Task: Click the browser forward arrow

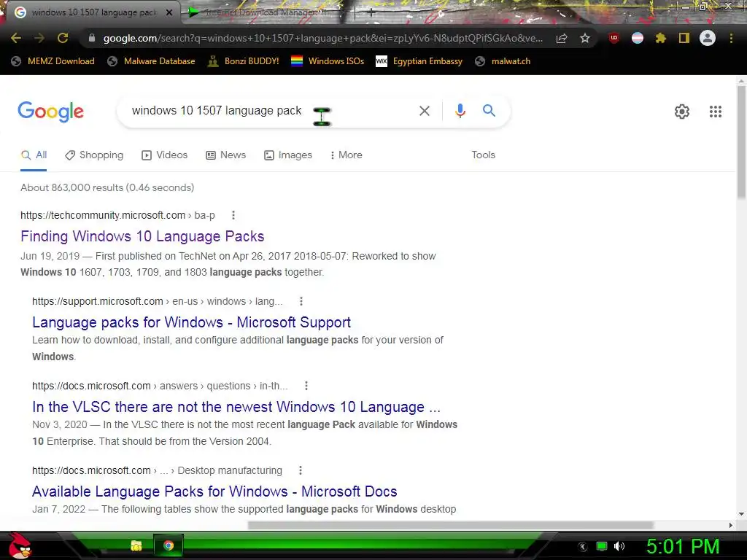Action: click(39, 38)
